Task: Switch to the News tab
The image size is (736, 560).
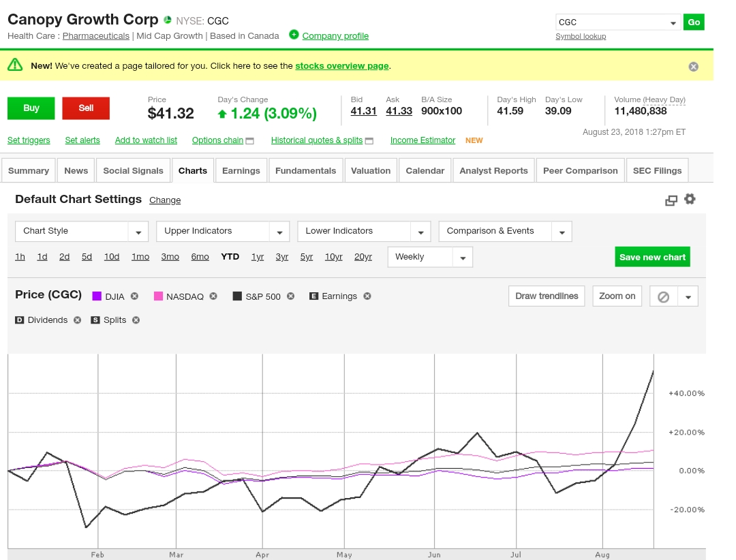Action: pyautogui.click(x=76, y=170)
